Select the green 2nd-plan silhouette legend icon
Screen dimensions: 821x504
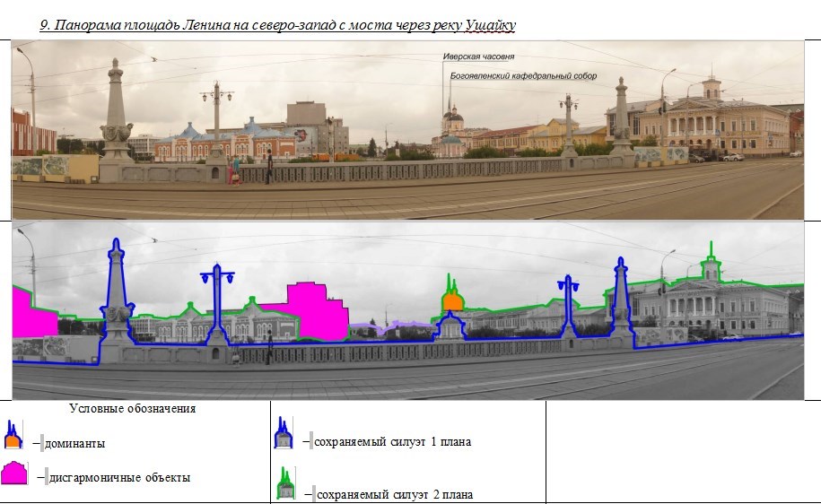point(284,483)
